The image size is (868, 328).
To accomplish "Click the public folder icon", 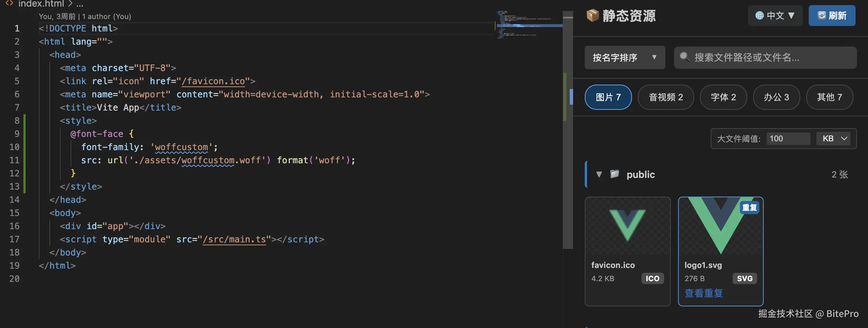I will (615, 174).
